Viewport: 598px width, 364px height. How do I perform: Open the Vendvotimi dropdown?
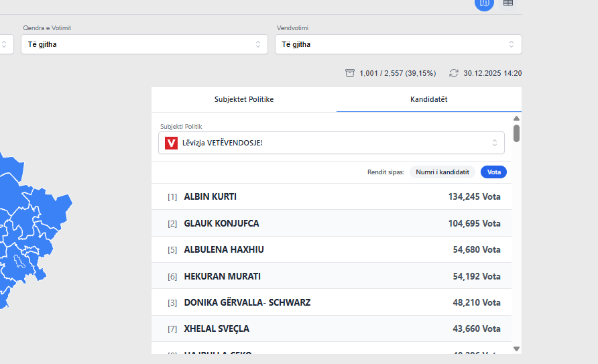(398, 44)
